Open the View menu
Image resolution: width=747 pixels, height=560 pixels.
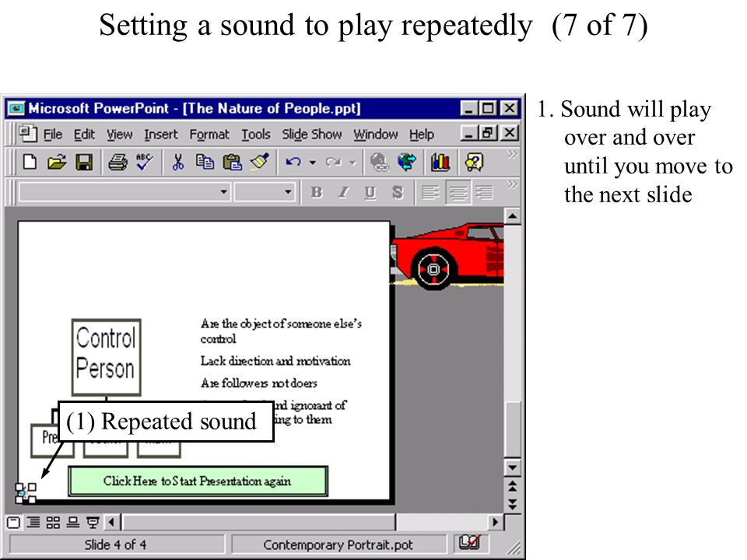coord(119,135)
